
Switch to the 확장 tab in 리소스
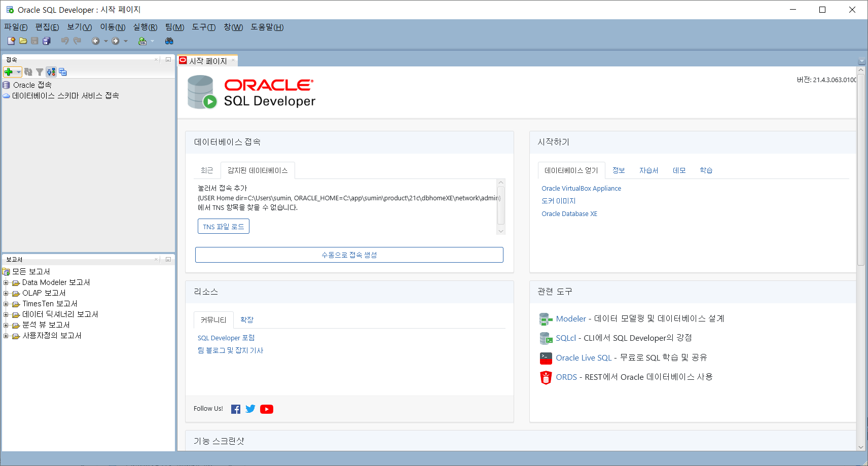click(x=247, y=320)
